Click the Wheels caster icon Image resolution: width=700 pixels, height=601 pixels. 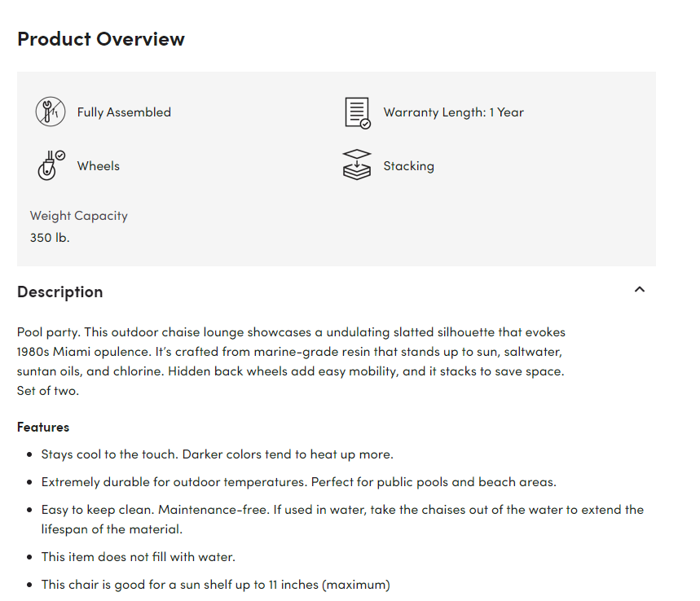[51, 165]
